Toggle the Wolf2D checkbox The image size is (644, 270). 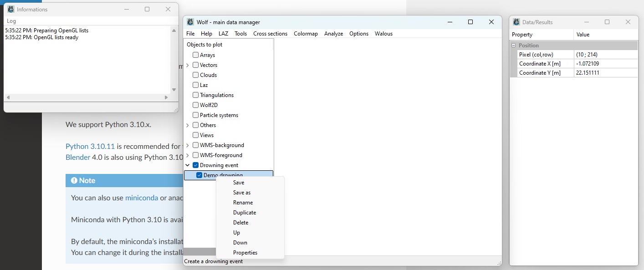coord(195,105)
